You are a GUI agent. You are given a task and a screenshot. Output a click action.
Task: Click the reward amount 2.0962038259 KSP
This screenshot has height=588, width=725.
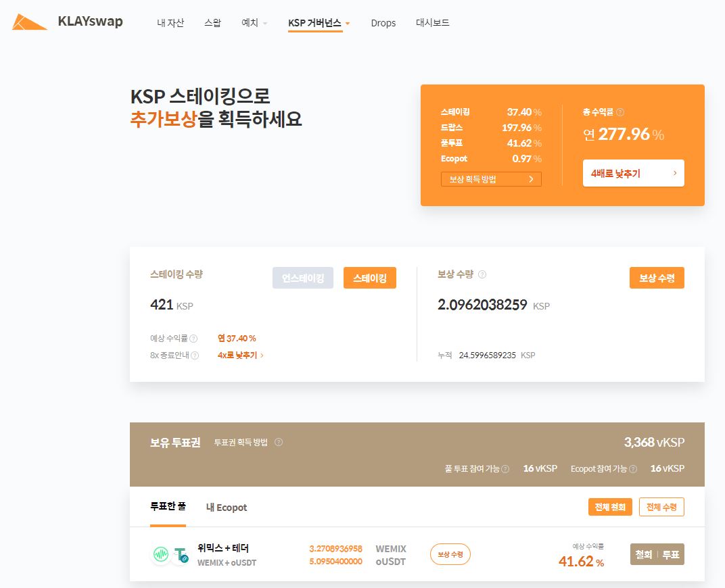(x=493, y=305)
